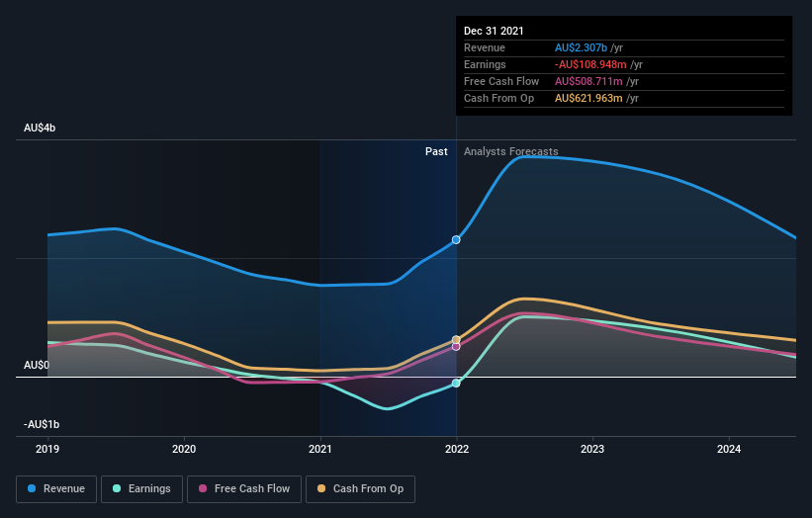The width and height of the screenshot is (812, 518).
Task: Click the Cash From Op label in tooltip
Action: (x=498, y=98)
